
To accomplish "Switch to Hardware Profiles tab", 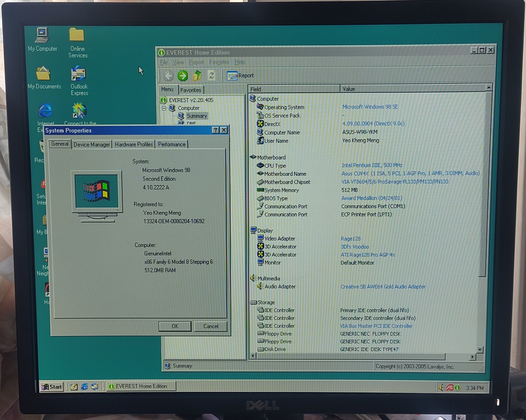I will point(134,144).
